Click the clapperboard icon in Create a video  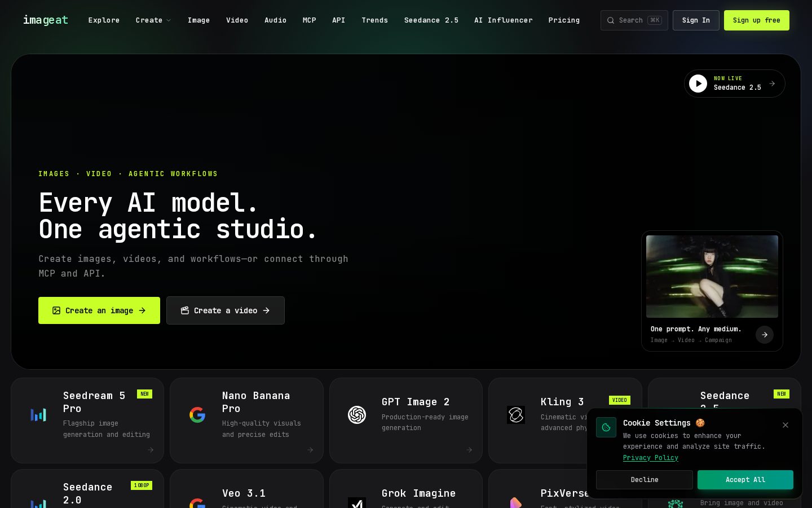click(x=185, y=310)
